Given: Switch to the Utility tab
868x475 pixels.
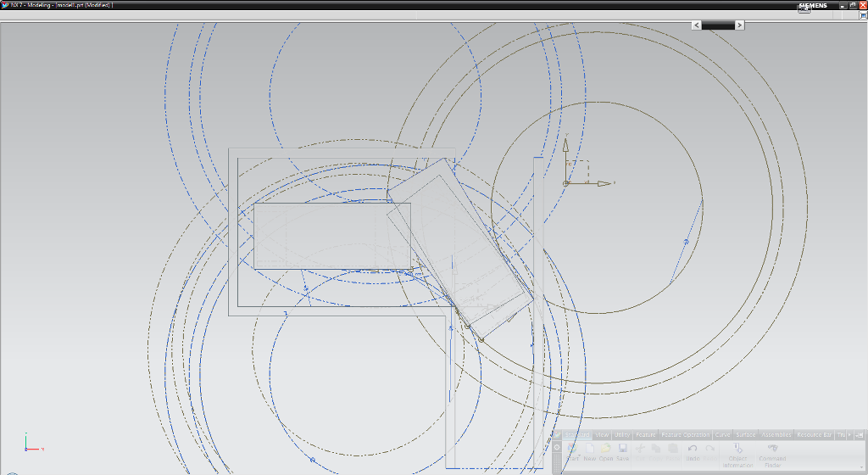Looking at the screenshot, I should pos(622,434).
